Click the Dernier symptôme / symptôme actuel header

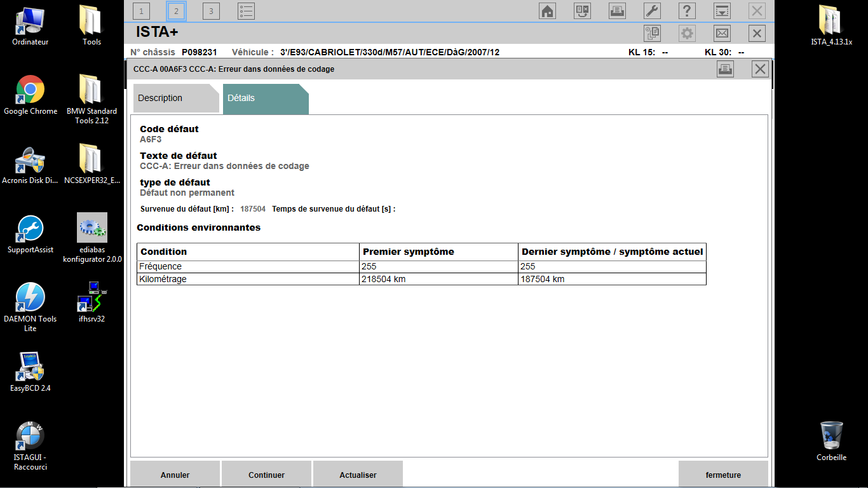pyautogui.click(x=613, y=252)
